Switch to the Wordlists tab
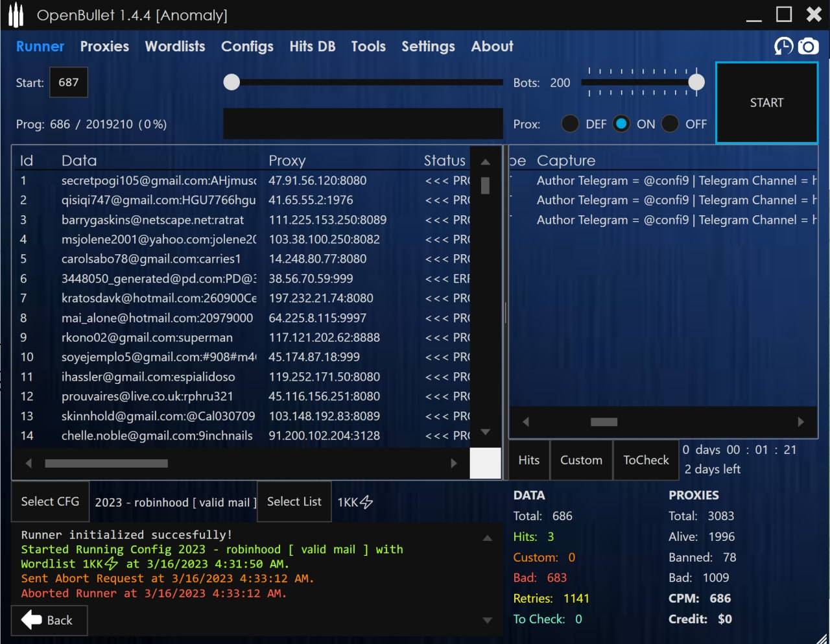The width and height of the screenshot is (830, 644). [x=175, y=46]
